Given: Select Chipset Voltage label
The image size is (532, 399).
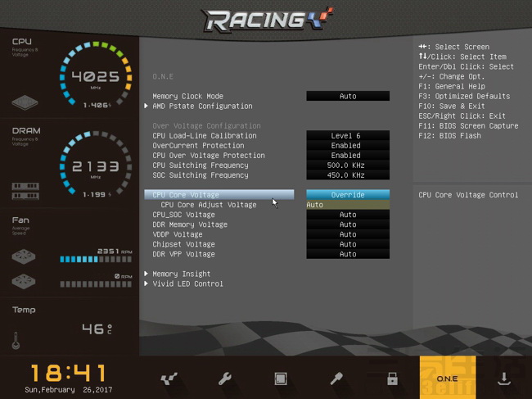Looking at the screenshot, I should click(183, 244).
